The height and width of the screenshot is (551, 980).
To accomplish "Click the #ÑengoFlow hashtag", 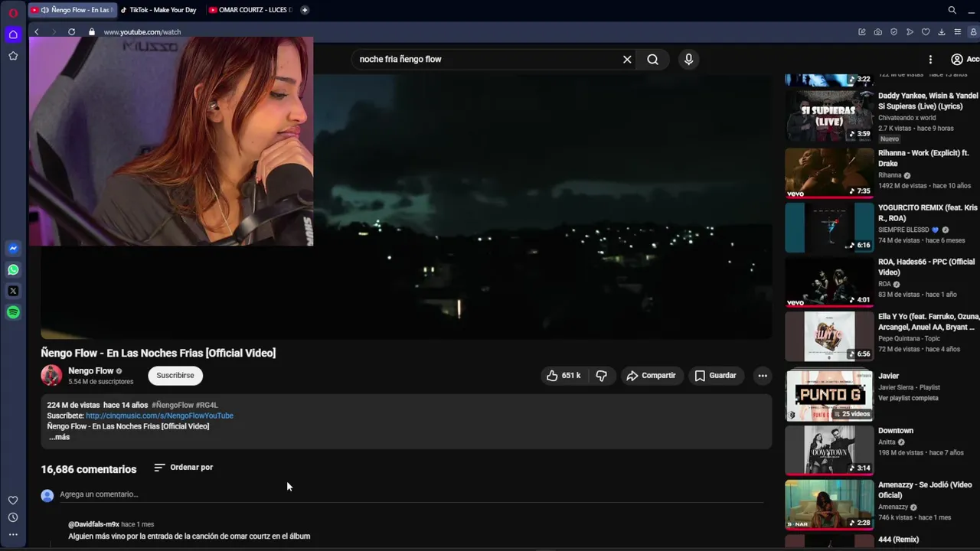I will coord(172,405).
